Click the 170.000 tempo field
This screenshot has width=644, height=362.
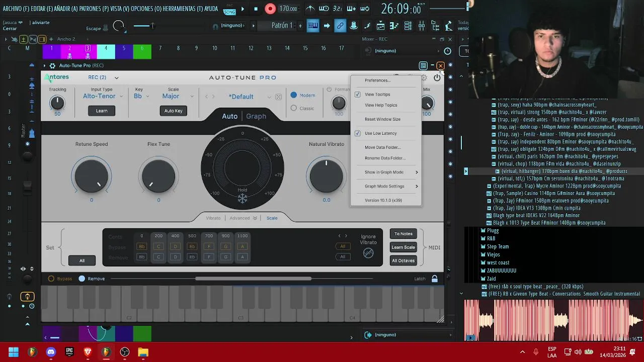(288, 9)
